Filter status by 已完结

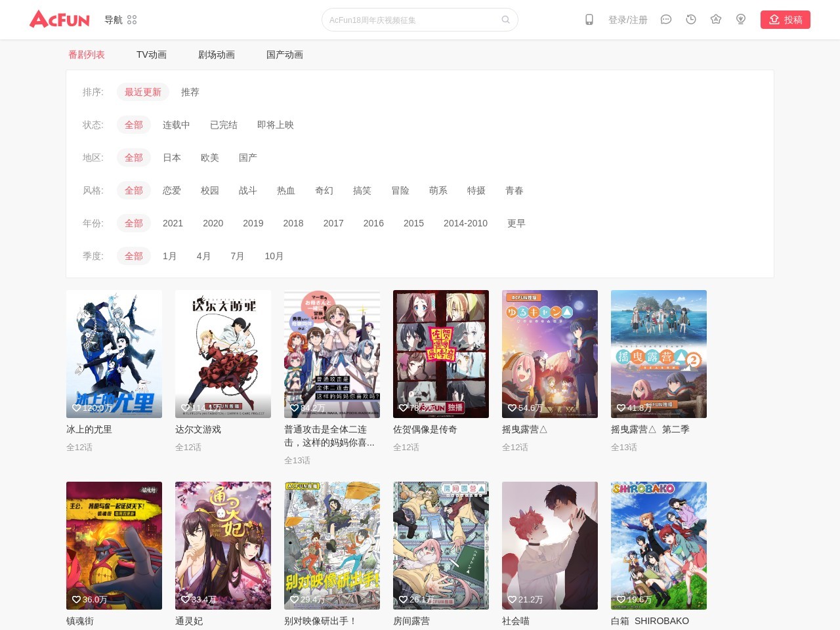[x=224, y=125]
